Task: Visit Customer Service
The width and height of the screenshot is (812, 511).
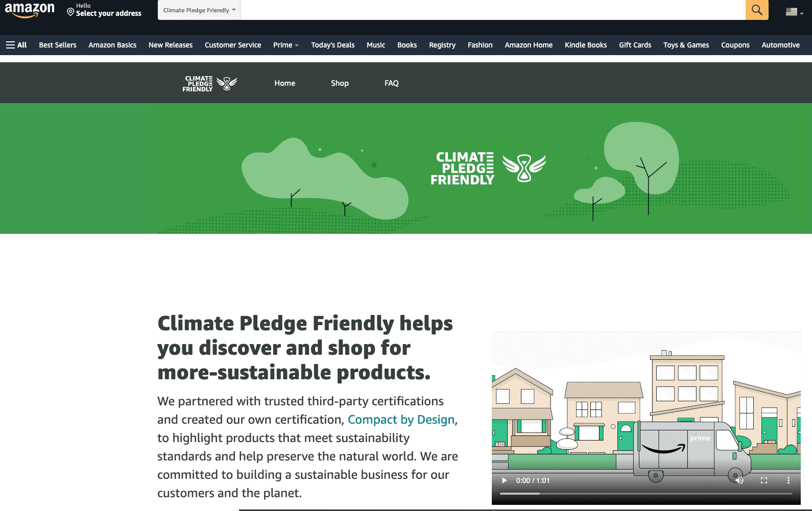Action: coord(233,45)
